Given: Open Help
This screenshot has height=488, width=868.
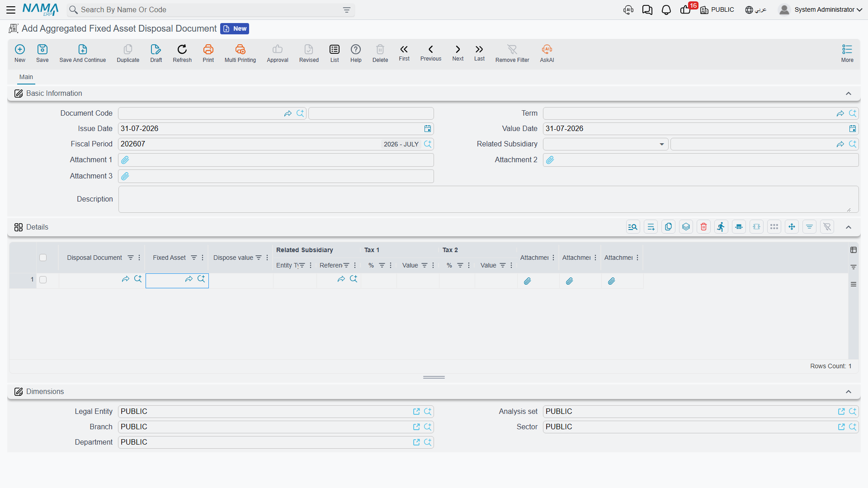Looking at the screenshot, I should point(356,53).
